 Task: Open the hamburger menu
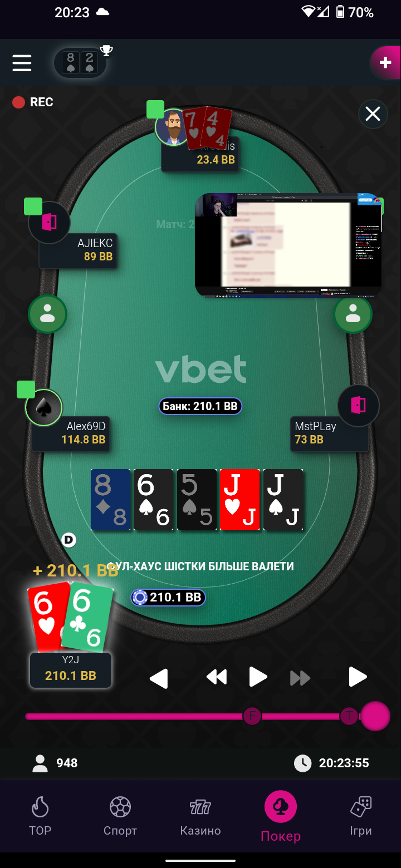point(22,62)
